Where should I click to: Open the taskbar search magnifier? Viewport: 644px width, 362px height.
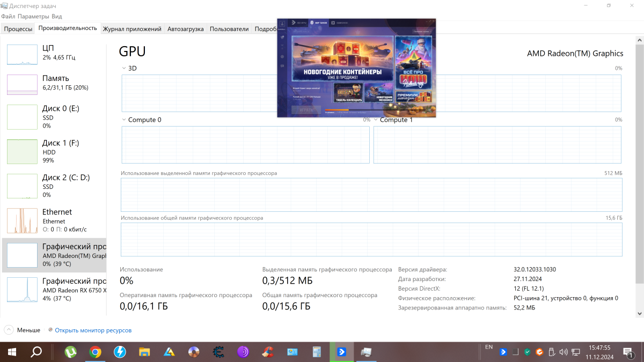coord(36,352)
